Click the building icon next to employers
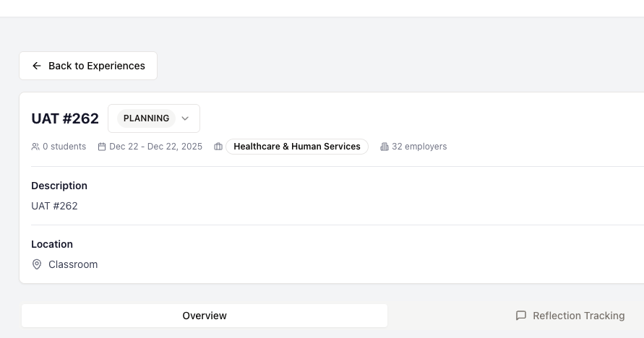Screen dimensions: 644x338 click(385, 147)
